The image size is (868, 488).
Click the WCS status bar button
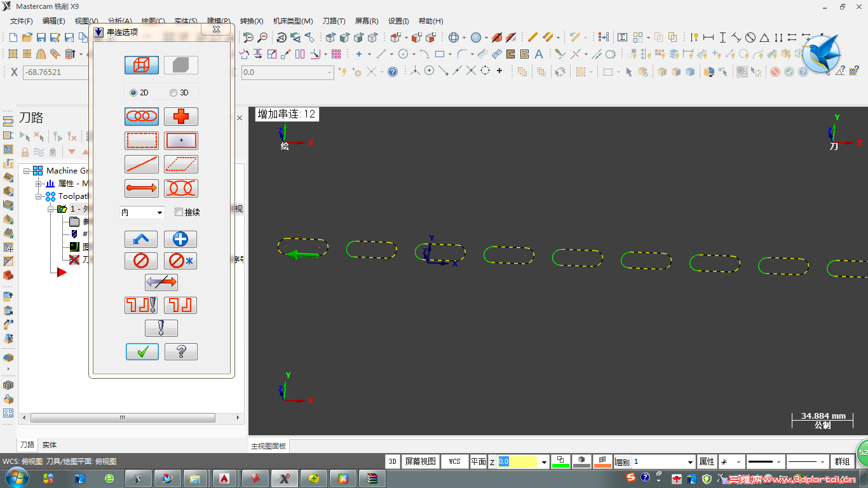point(455,462)
